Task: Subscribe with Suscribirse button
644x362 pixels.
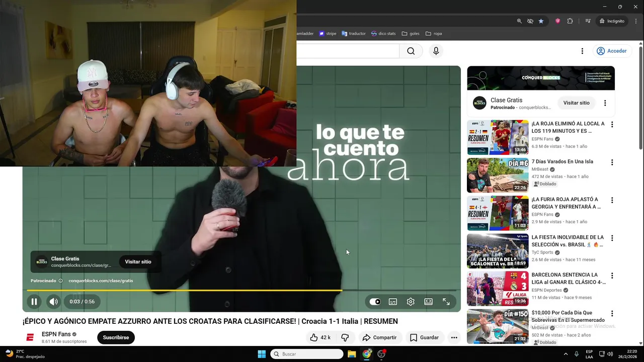Action: tap(116, 337)
